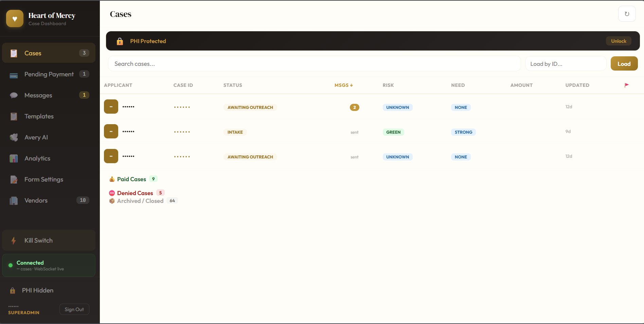Image resolution: width=644 pixels, height=324 pixels.
Task: Sort by the UPDATED column header
Action: [x=577, y=85]
